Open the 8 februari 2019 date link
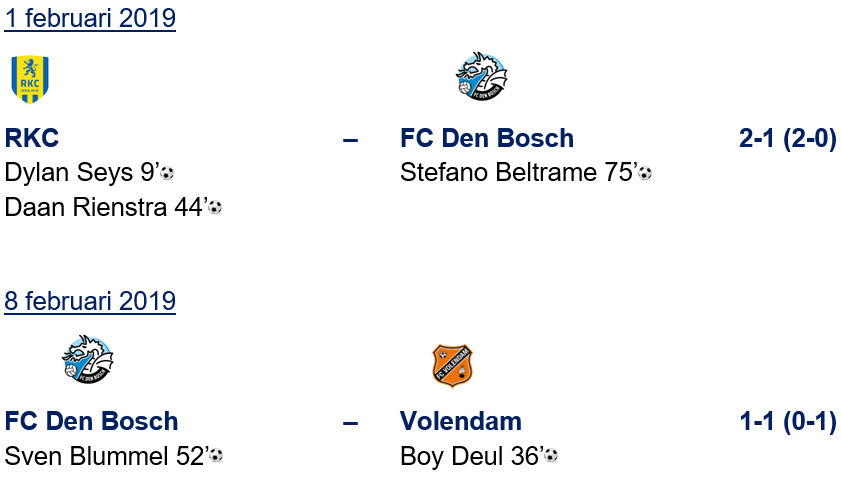 (x=90, y=301)
